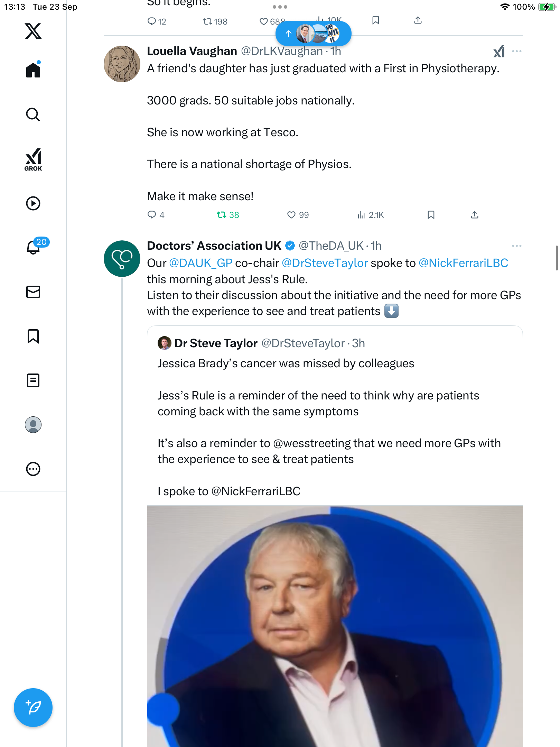Tap the new posts pill to scroll up
Screen dimensions: 560x747
(x=313, y=34)
